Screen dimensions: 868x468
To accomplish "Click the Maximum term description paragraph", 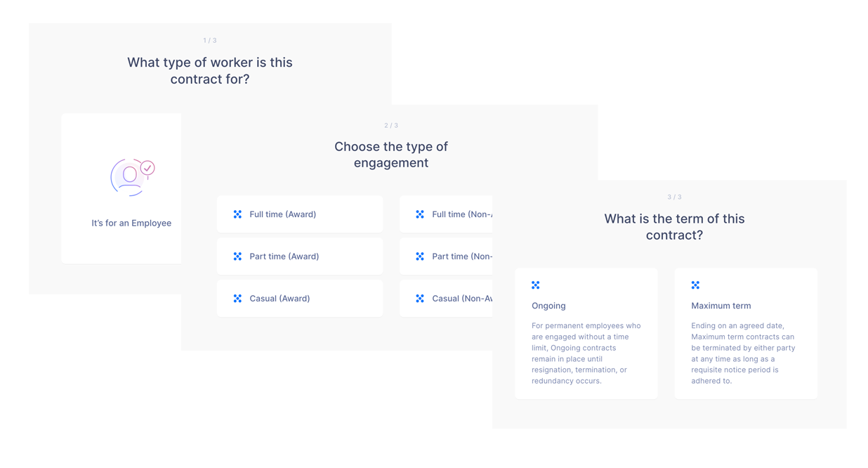I will (x=743, y=353).
